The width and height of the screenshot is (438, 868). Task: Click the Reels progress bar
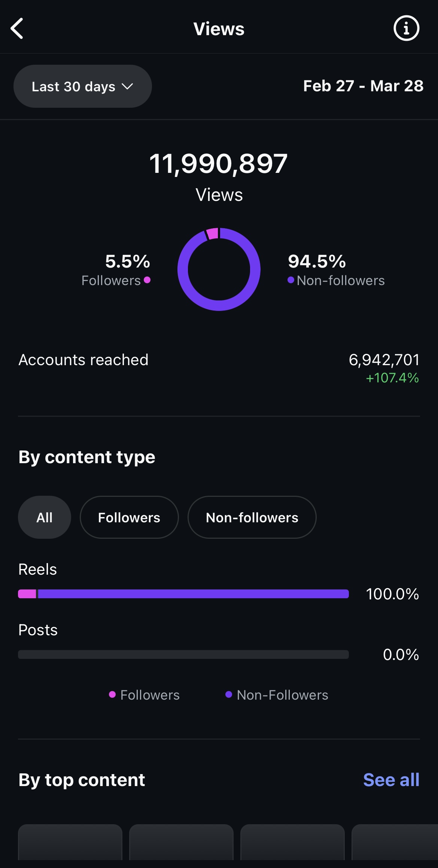tap(183, 594)
